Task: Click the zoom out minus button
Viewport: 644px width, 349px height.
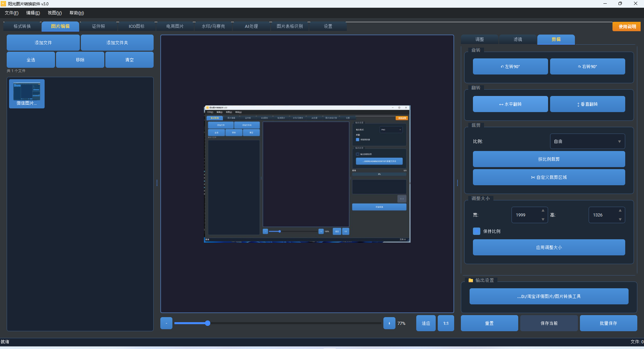Action: (166, 323)
